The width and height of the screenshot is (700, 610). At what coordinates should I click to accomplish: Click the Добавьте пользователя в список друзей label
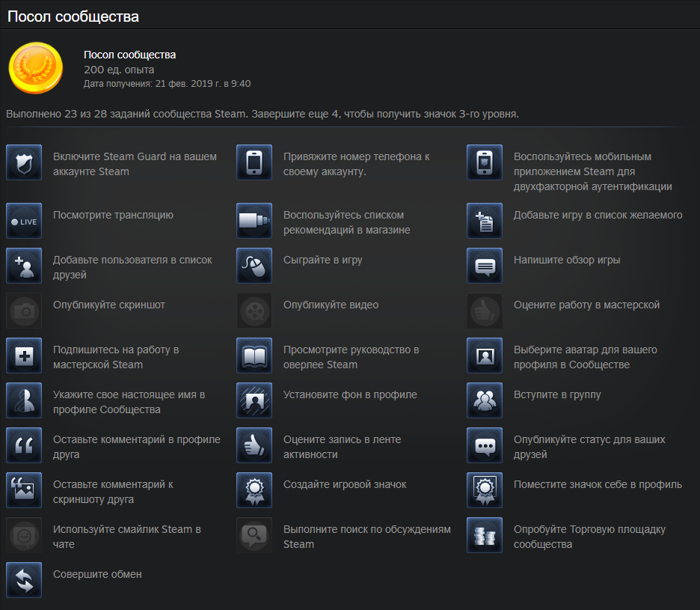tap(132, 267)
